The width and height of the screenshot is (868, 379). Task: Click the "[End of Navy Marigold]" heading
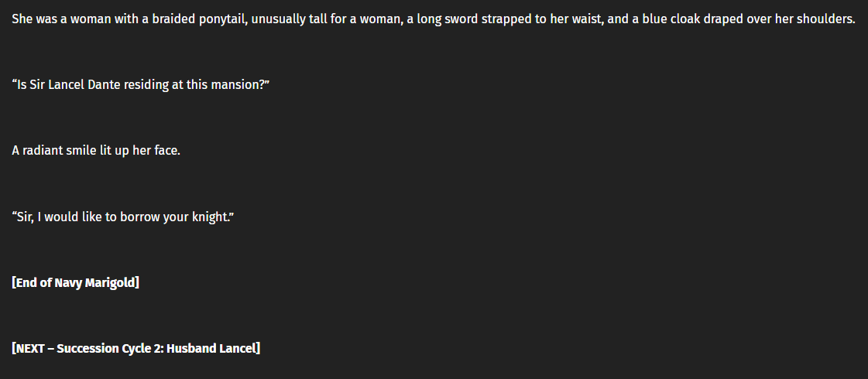pos(75,283)
